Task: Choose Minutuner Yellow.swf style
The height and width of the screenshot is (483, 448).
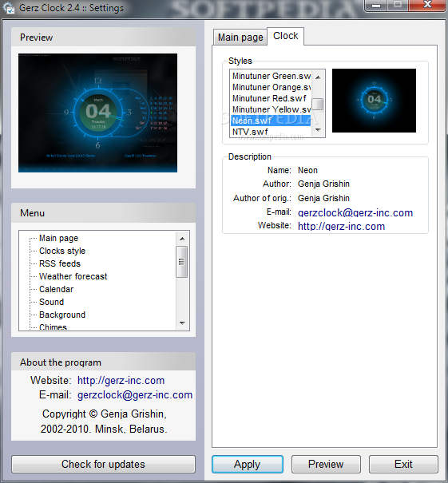Action: click(x=272, y=109)
